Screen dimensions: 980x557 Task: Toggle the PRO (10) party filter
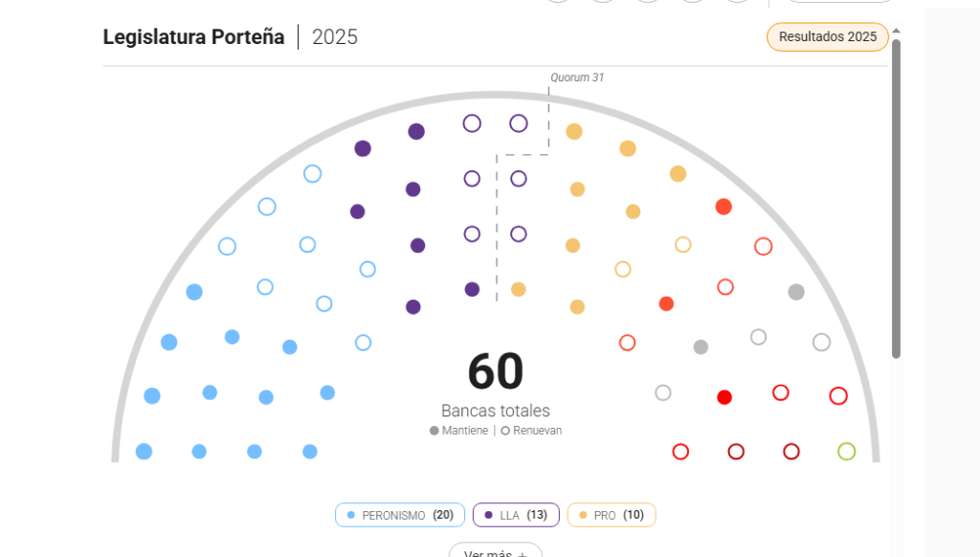612,515
